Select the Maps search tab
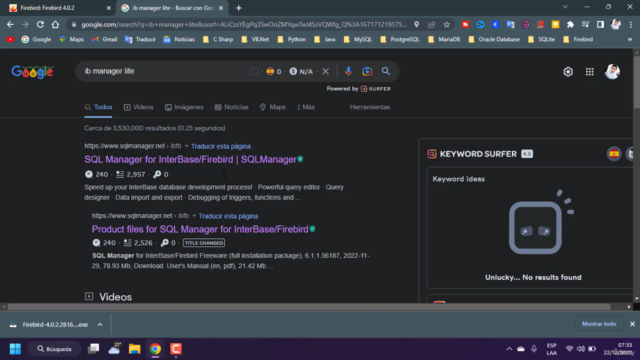This screenshot has height=360, width=640. [x=273, y=107]
